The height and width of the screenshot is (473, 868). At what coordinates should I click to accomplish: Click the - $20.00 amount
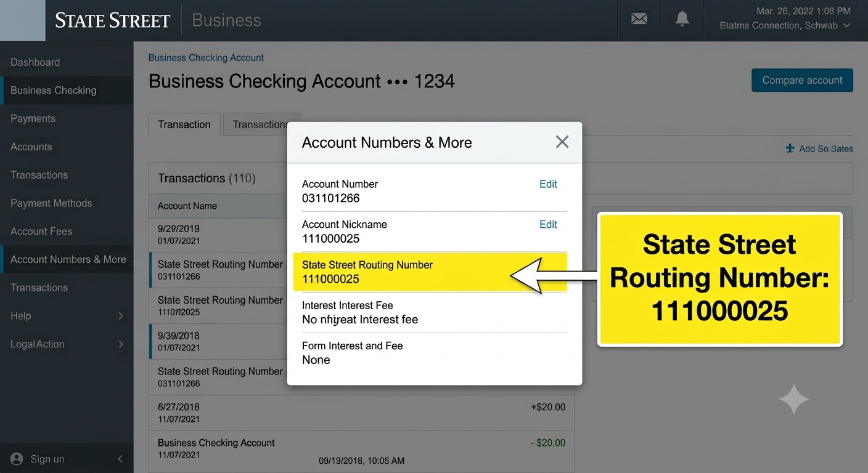(548, 443)
